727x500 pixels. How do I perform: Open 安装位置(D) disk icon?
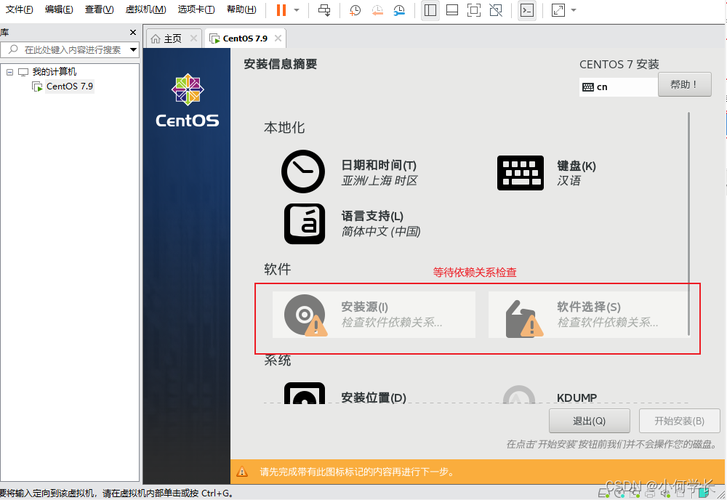304,393
